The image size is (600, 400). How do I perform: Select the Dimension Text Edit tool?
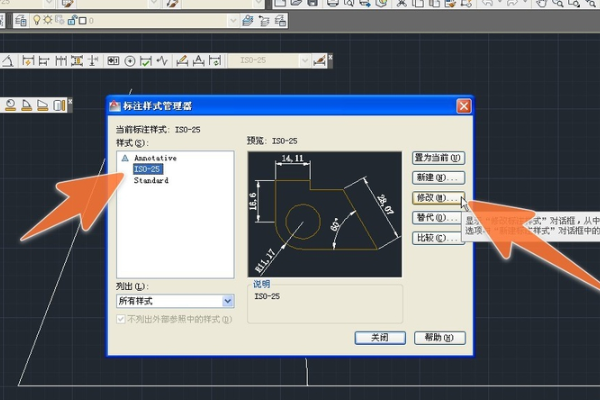[x=198, y=60]
